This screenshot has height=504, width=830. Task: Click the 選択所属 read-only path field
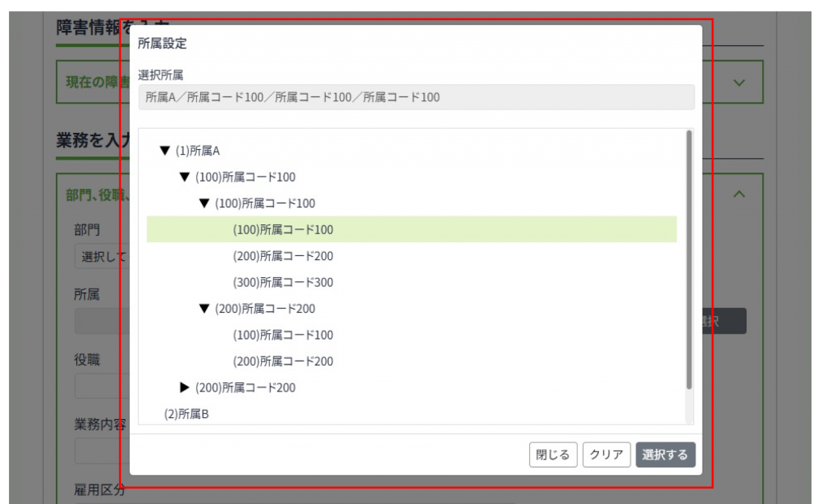click(416, 97)
